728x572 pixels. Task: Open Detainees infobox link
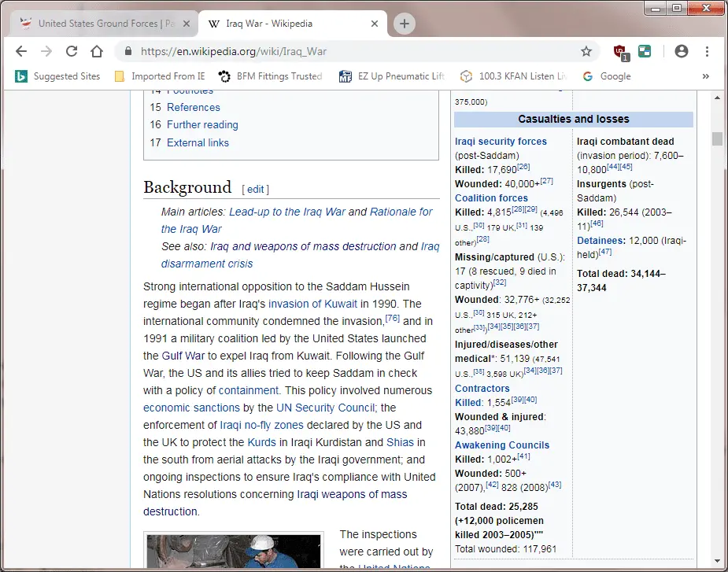[x=600, y=241]
